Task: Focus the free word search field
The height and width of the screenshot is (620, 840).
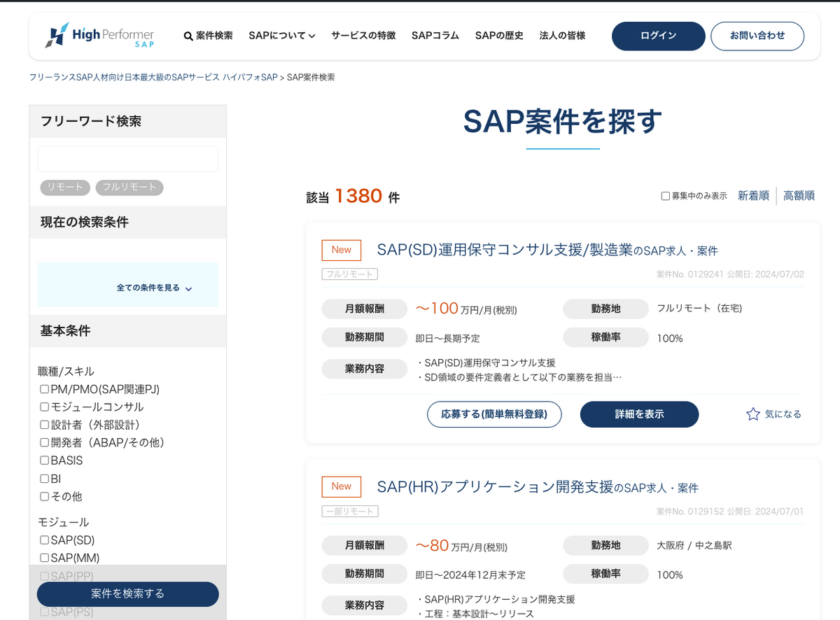Action: (x=128, y=159)
